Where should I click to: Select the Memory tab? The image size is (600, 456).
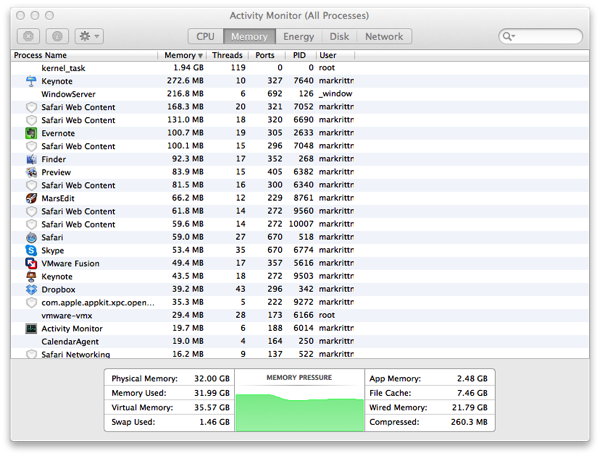pos(249,36)
